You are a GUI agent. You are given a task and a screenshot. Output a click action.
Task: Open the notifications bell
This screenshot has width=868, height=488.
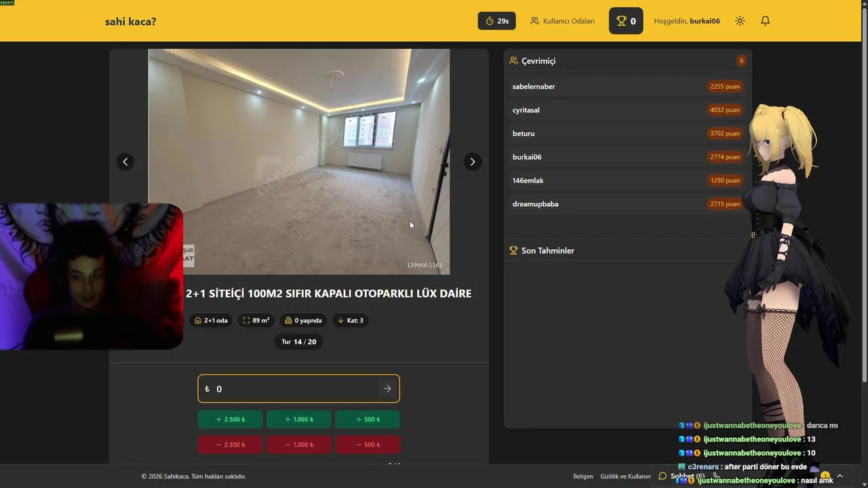pos(765,21)
